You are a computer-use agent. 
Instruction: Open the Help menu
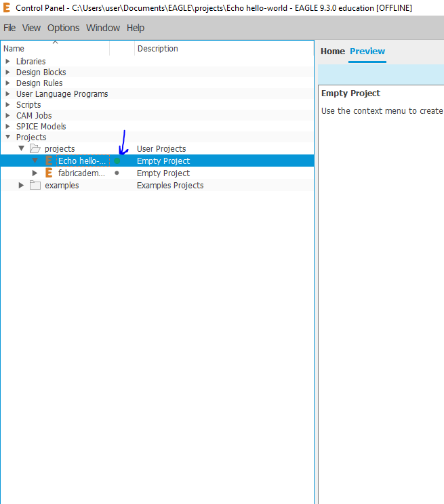click(136, 28)
